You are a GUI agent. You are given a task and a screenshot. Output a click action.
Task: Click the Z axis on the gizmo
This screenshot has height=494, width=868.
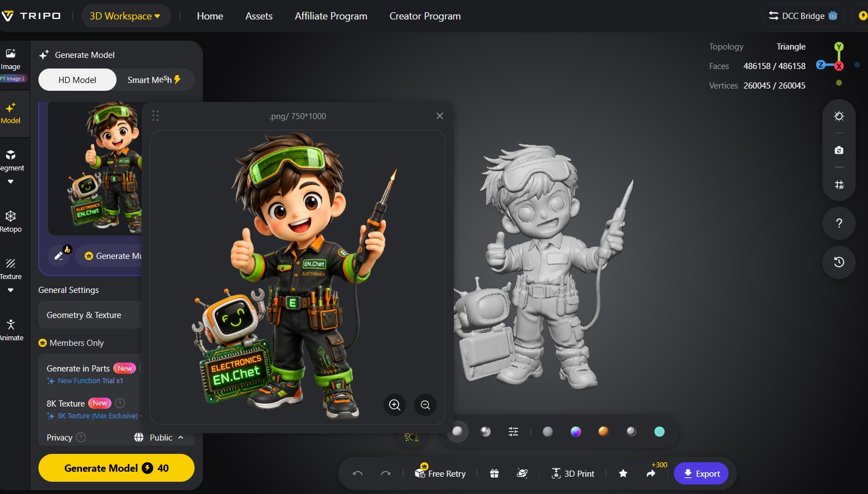[x=821, y=65]
